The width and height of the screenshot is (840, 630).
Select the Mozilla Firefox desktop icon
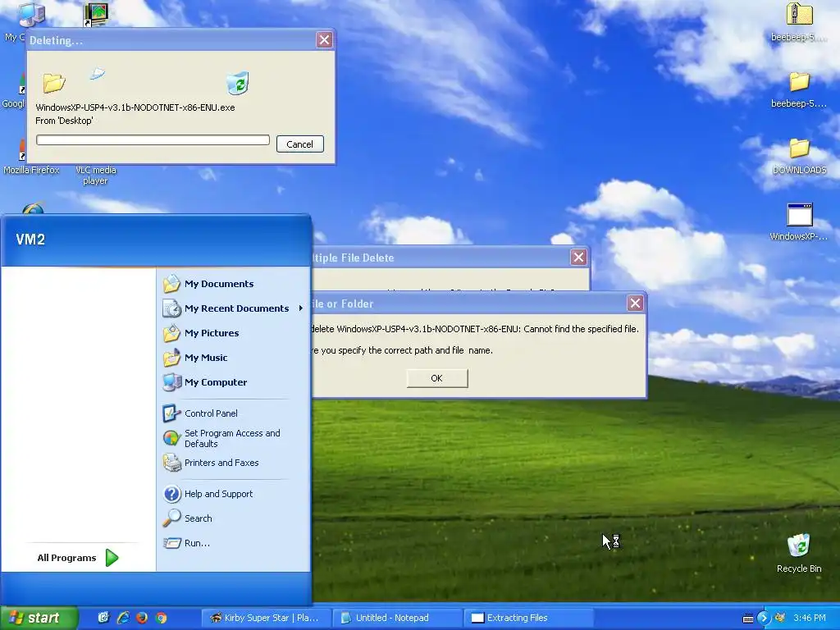click(31, 170)
